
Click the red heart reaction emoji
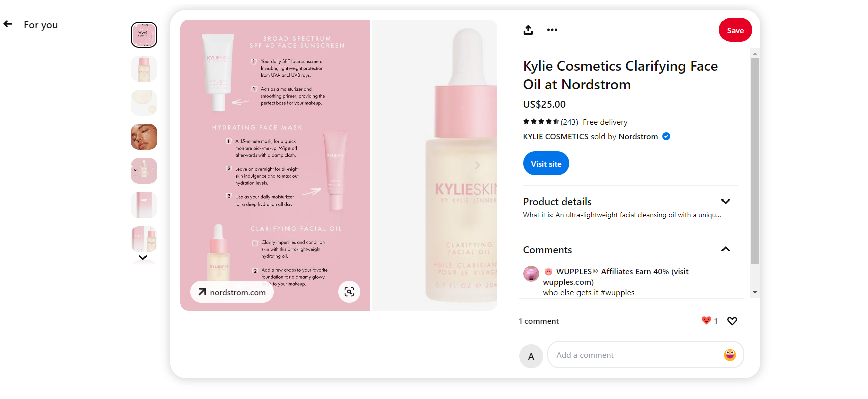pos(705,320)
